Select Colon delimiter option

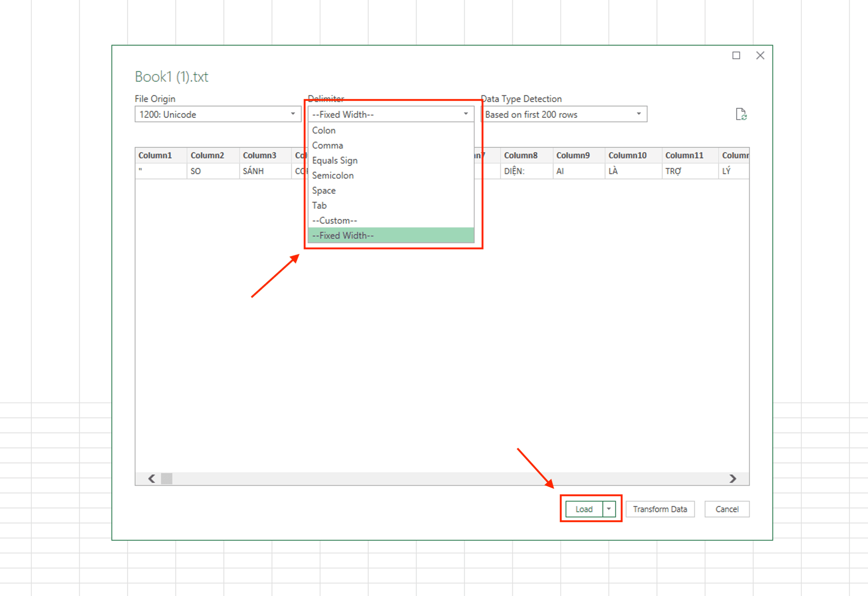click(324, 130)
